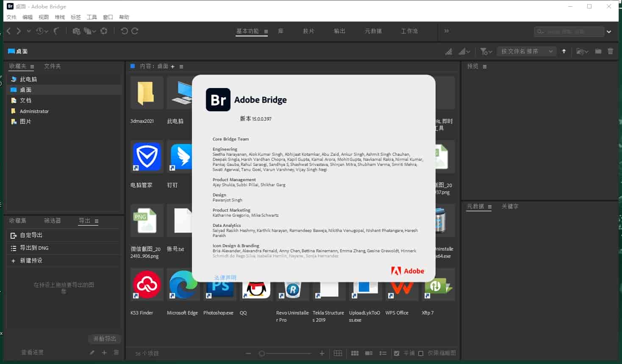Click the get photos from camera icon
This screenshot has width=622, height=364.
click(x=76, y=31)
